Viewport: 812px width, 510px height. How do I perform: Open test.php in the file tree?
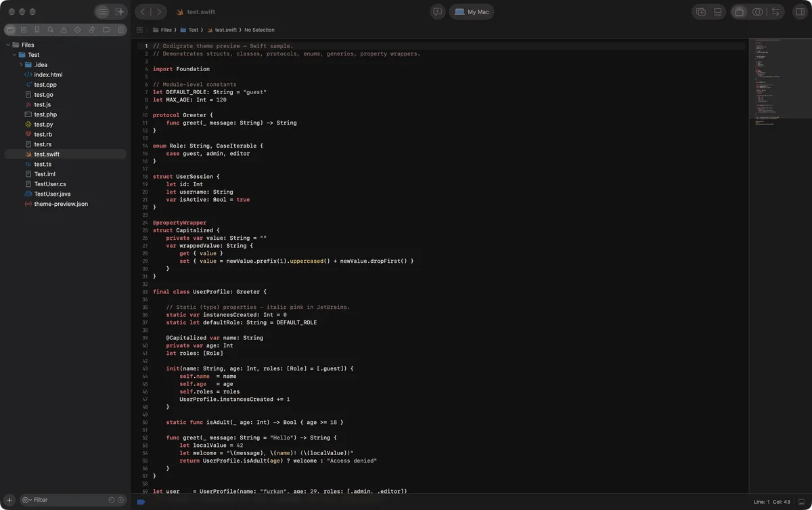coord(66,114)
